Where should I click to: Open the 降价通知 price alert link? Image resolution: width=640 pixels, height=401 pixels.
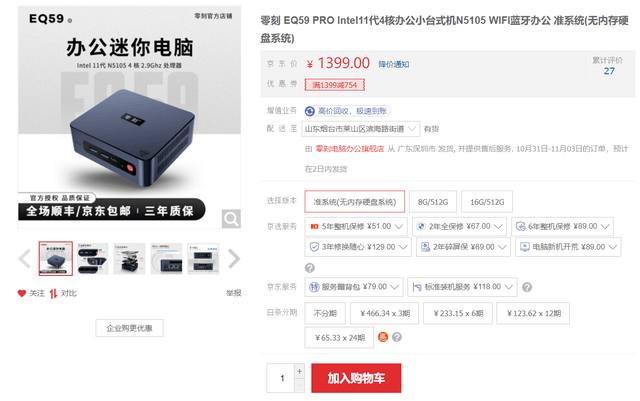click(394, 64)
